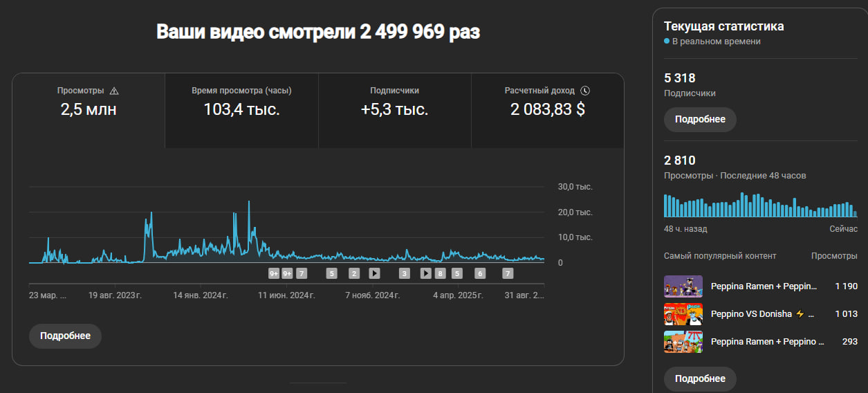Click Подробнее button below the views chart

[x=65, y=336]
